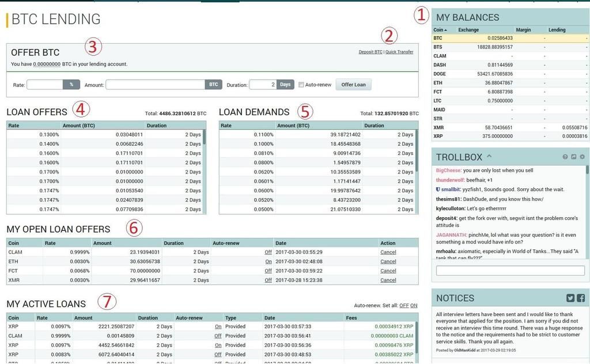Click the Trollbox message input box
Screen dimensions: 590x364
[510, 271]
